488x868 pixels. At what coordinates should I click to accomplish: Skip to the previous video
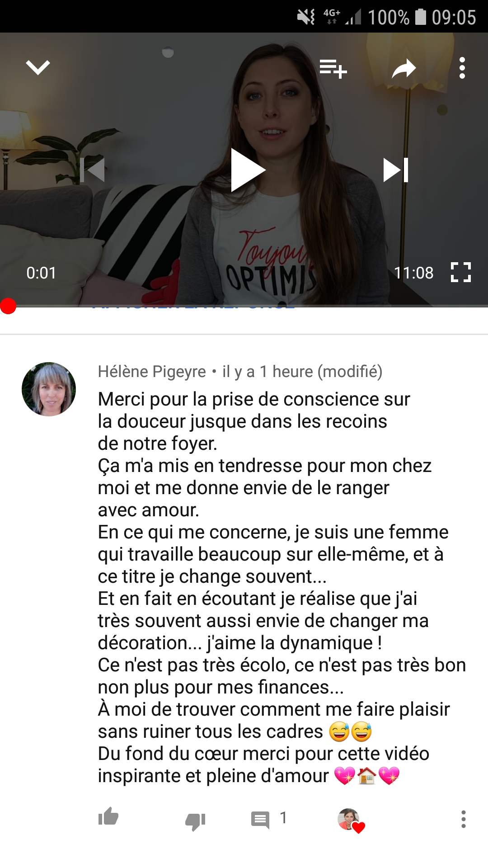pos(92,170)
